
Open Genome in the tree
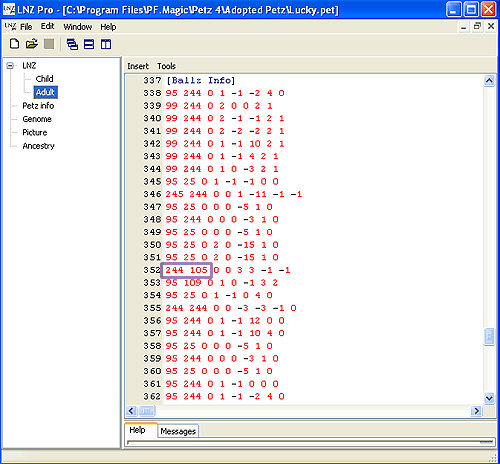[x=37, y=119]
